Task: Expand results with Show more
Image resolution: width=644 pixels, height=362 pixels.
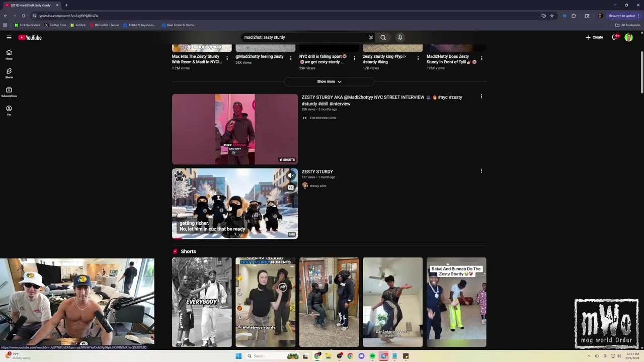Action: tap(329, 81)
